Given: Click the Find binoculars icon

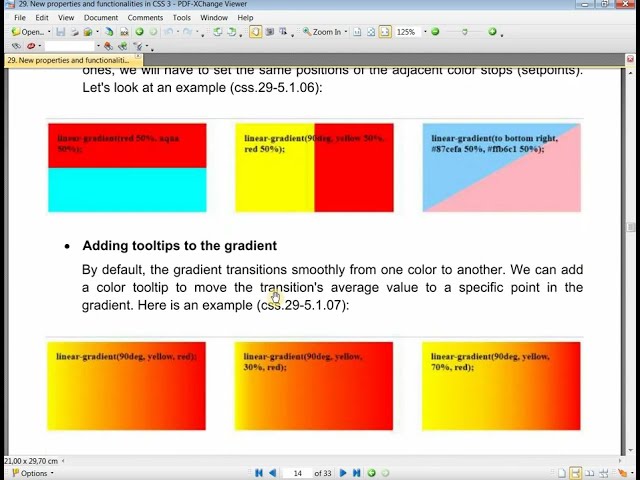Looking at the screenshot, I should [x=16, y=46].
